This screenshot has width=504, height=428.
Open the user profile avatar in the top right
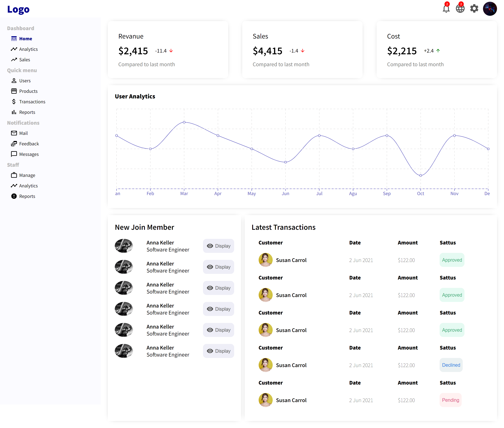[x=490, y=9]
